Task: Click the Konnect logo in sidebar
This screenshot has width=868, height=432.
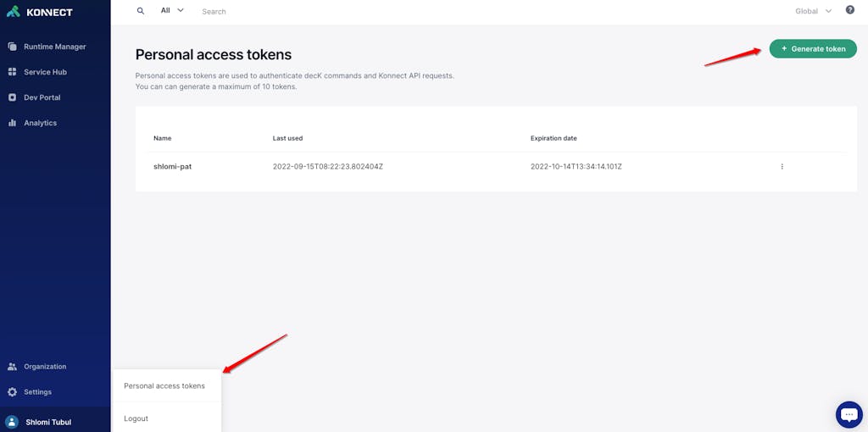Action: 39,12
